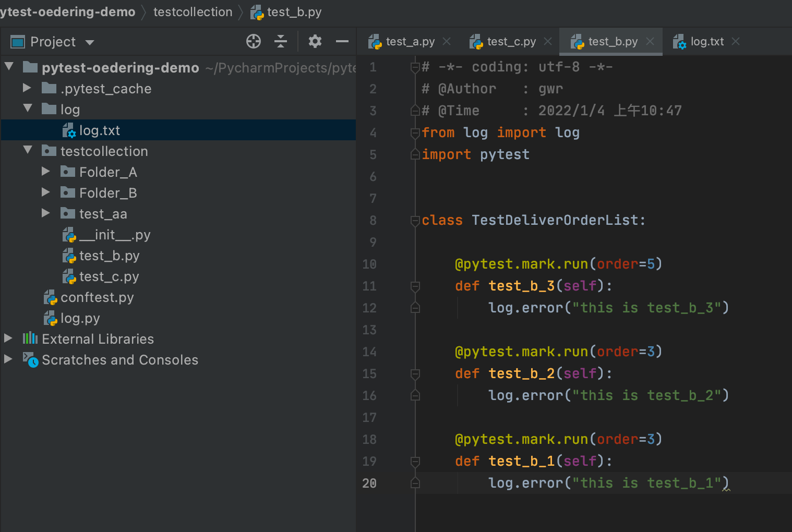Expand the test_aa package
The image size is (792, 532).
pyautogui.click(x=46, y=213)
